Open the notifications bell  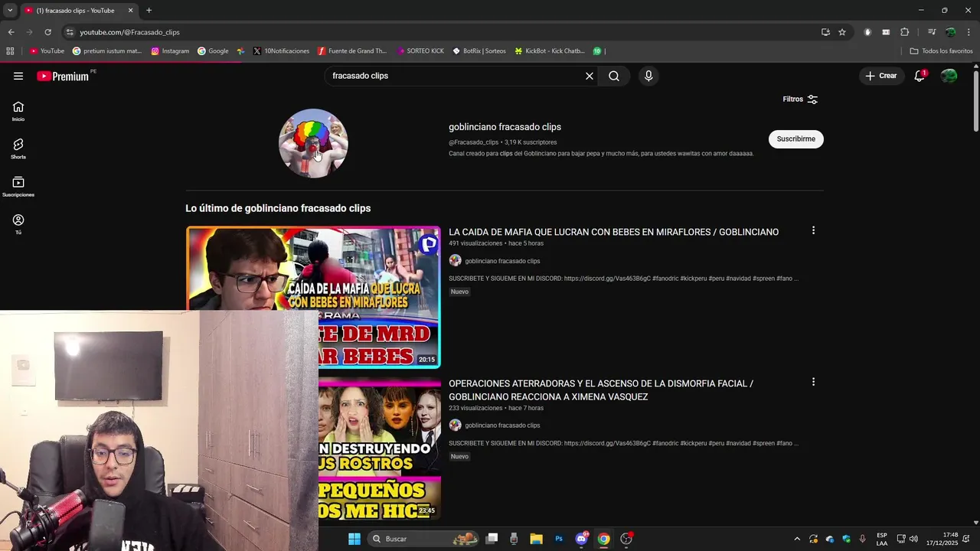point(920,76)
